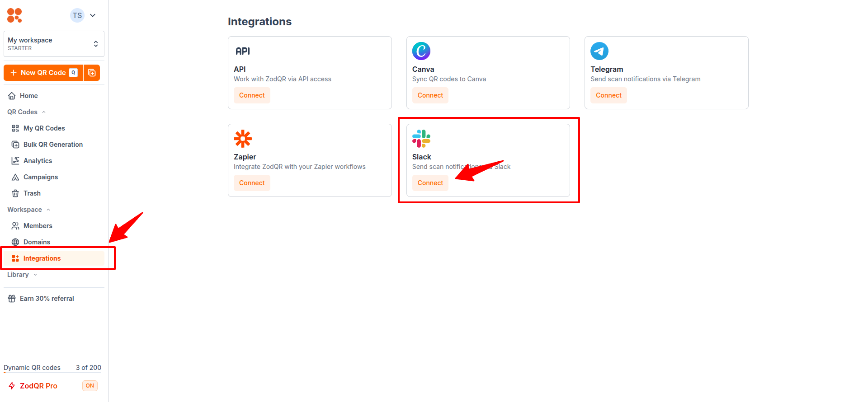Viewport: 868px width, 402px height.
Task: Collapse the QR Codes section
Action: 27,112
